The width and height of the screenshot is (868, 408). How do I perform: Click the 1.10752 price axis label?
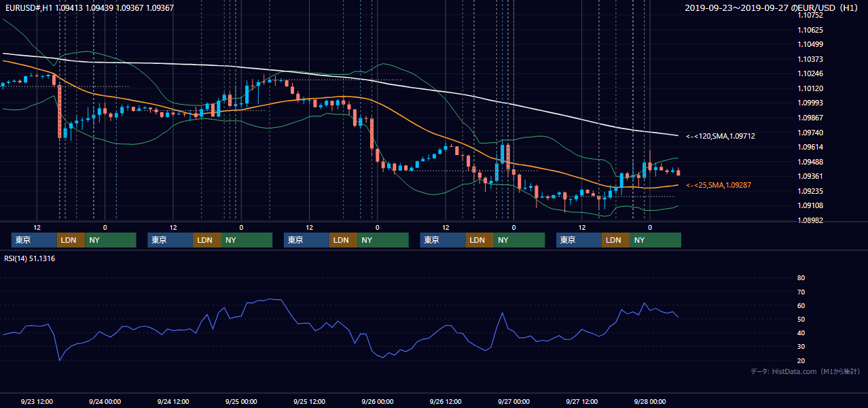click(810, 16)
